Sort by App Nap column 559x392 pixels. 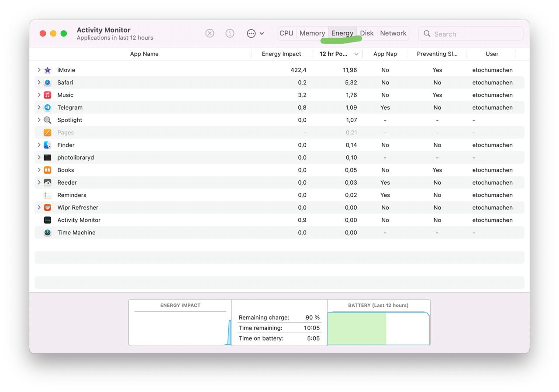(x=385, y=54)
